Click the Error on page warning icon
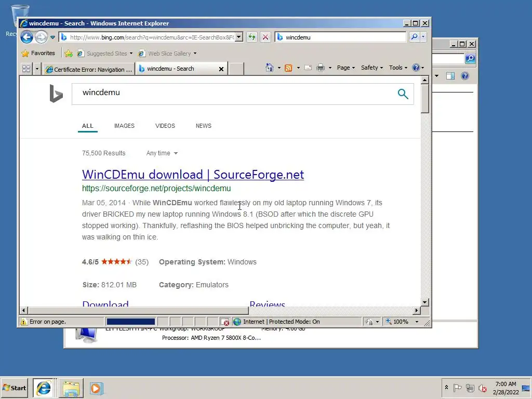Viewport: 532px width, 399px height. click(x=24, y=322)
